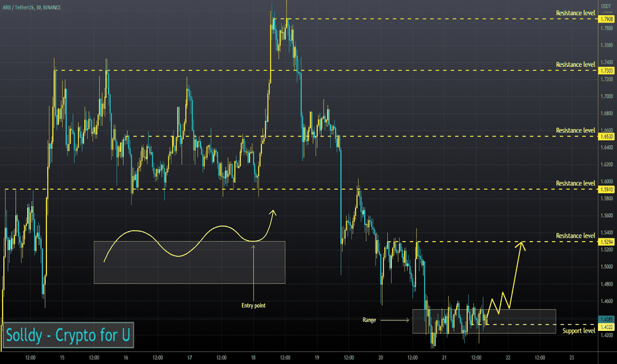The image size is (617, 364).
Task: Click the 1.5000 price axis value
Action: pyautogui.click(x=607, y=267)
